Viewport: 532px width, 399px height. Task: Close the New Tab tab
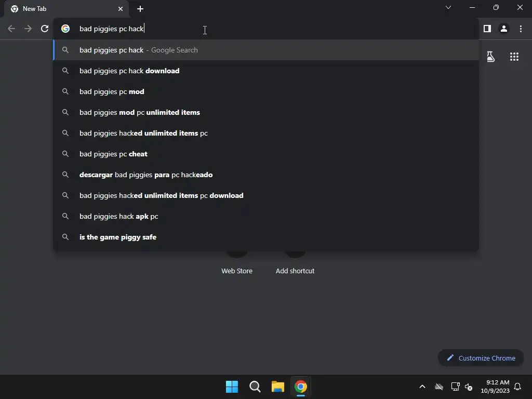121,9
